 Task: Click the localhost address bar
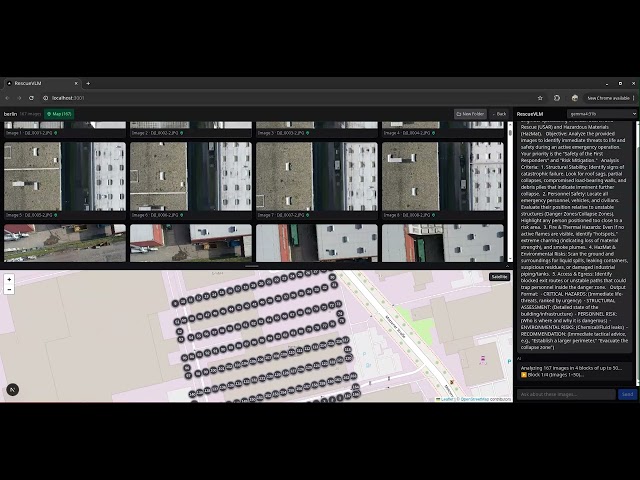(x=286, y=98)
